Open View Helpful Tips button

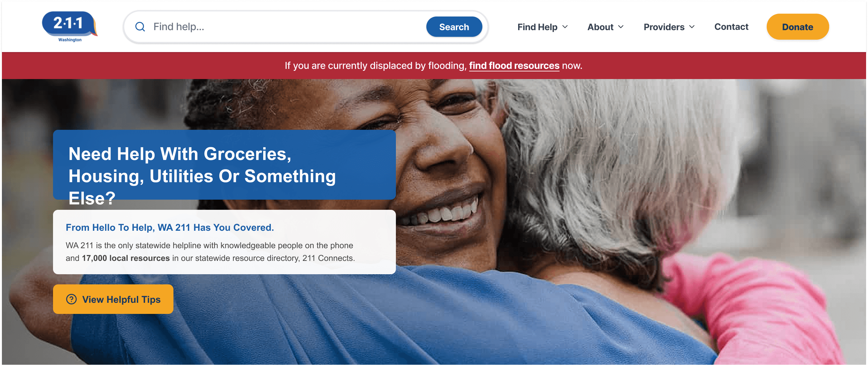(x=113, y=299)
